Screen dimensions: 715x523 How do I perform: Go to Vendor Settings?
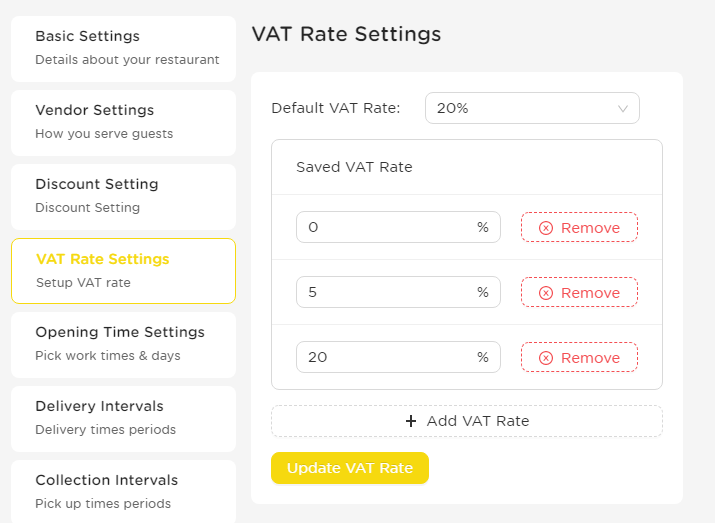tap(123, 123)
